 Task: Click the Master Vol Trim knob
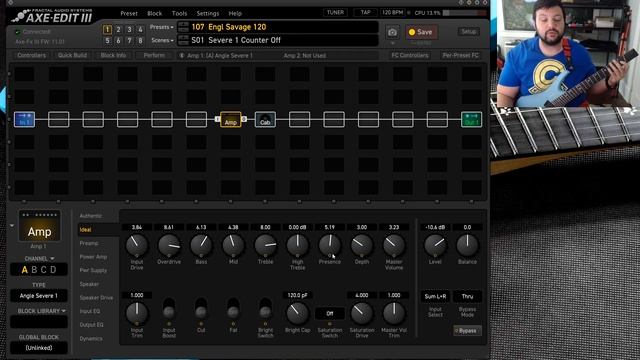[394, 313]
